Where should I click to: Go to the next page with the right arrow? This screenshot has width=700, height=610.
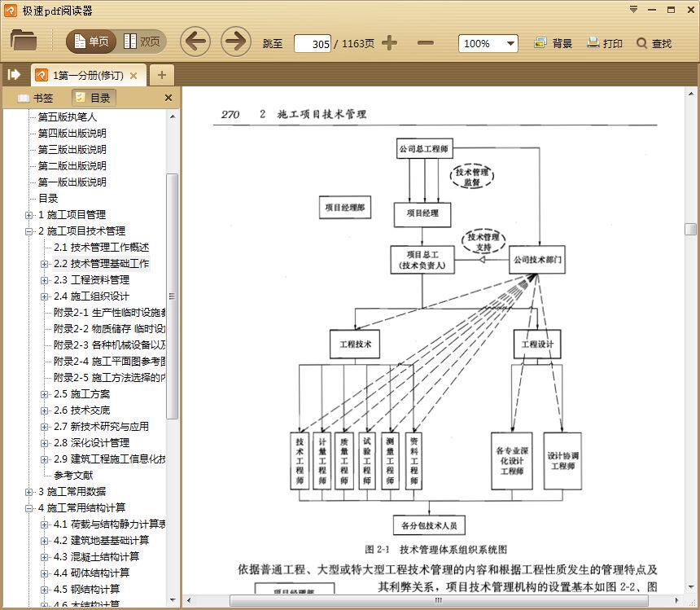[236, 42]
